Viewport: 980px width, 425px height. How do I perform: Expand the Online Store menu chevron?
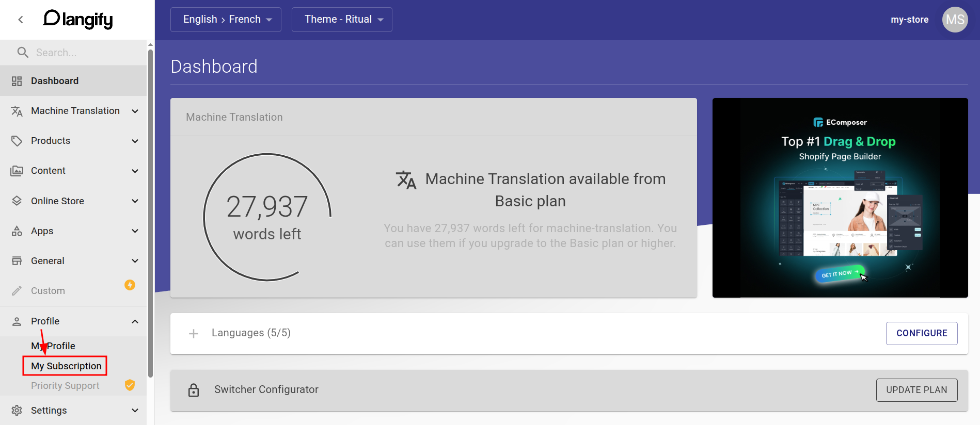point(135,201)
